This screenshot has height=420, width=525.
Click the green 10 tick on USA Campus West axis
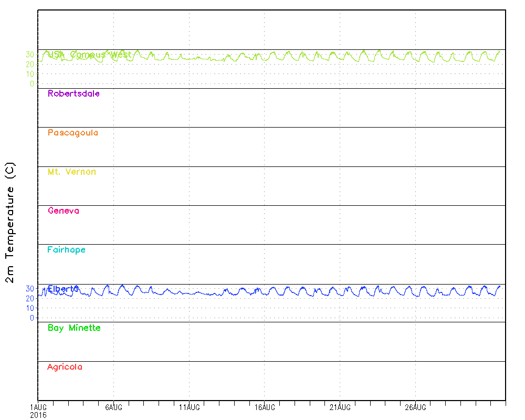(x=29, y=74)
